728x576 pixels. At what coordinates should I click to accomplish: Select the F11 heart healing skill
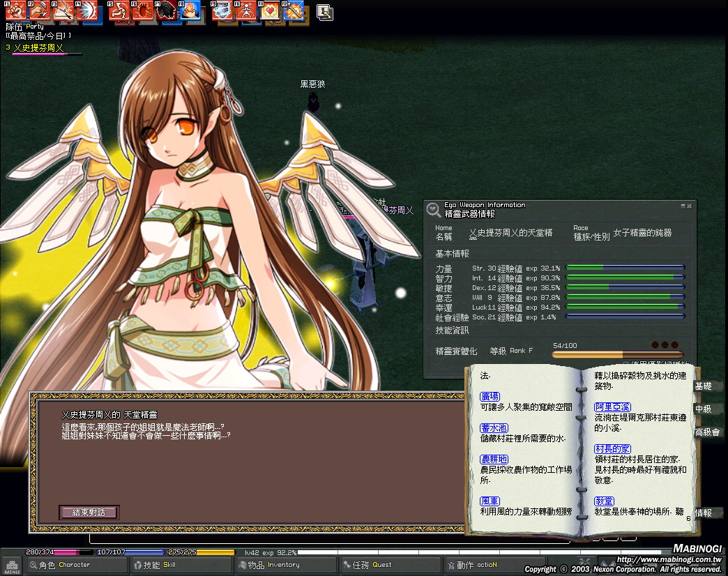coord(271,10)
